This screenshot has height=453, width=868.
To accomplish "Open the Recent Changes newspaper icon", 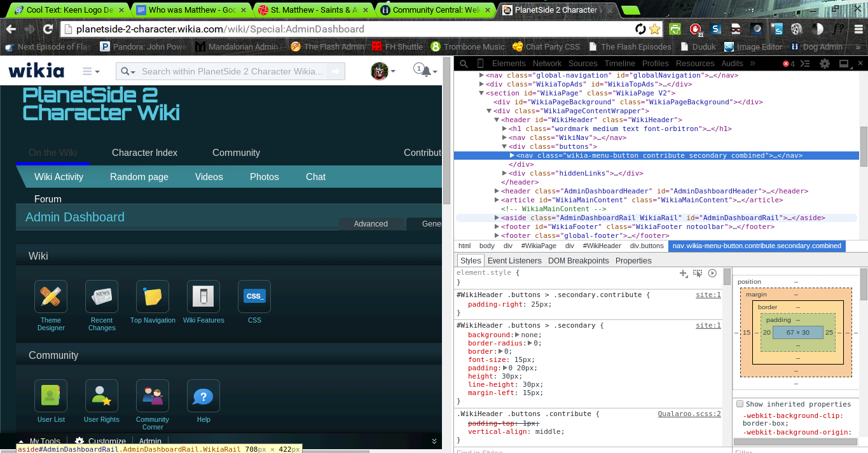I will pyautogui.click(x=102, y=296).
